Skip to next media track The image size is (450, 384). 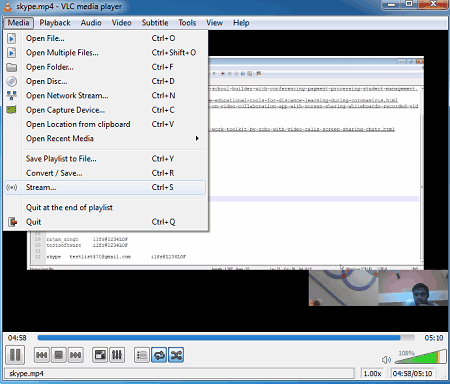76,355
